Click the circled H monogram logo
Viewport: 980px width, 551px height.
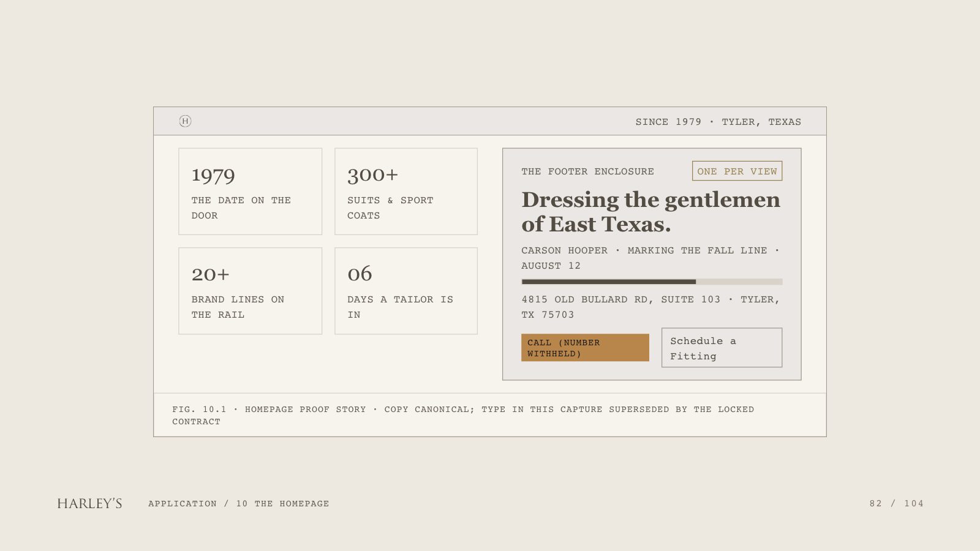pyautogui.click(x=185, y=121)
